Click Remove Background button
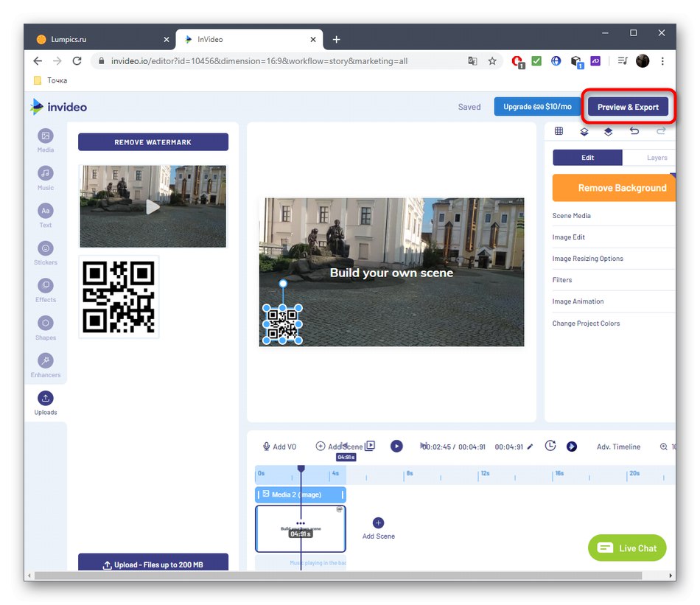Image resolution: width=700 pixels, height=605 pixels. click(x=615, y=188)
